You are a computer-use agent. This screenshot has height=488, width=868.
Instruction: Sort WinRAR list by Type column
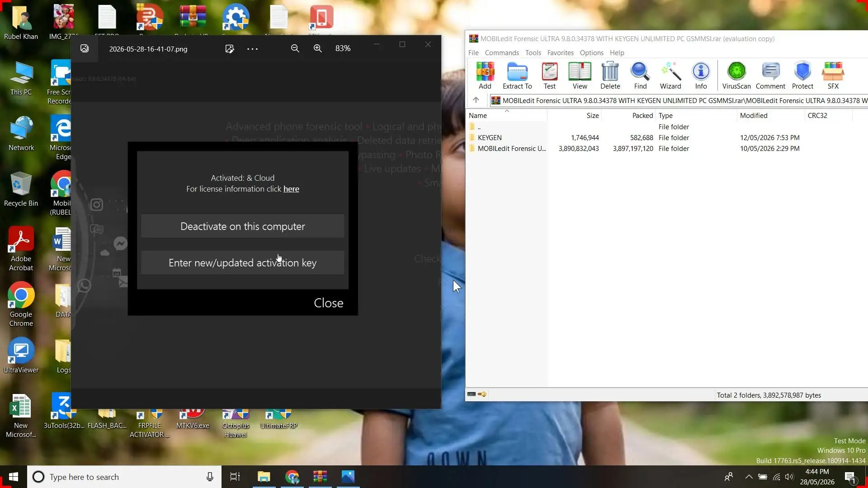click(x=696, y=115)
